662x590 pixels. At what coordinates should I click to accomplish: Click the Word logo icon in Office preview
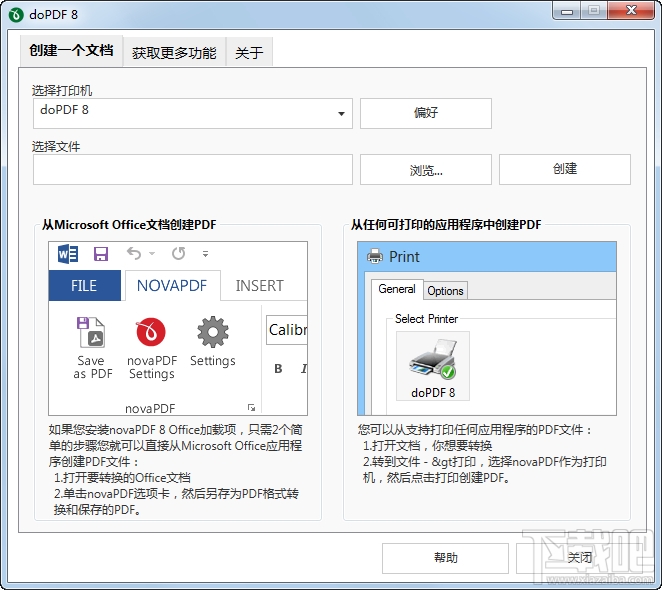point(68,254)
